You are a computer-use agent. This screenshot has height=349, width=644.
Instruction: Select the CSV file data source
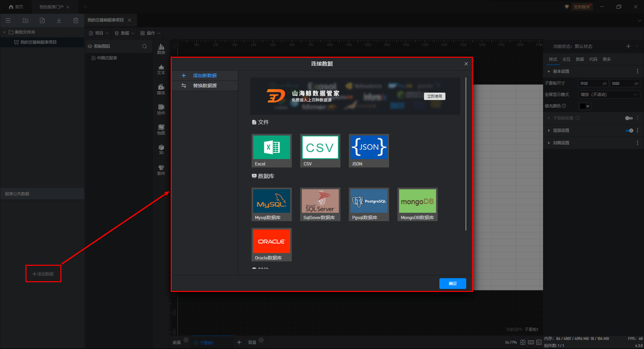[320, 151]
